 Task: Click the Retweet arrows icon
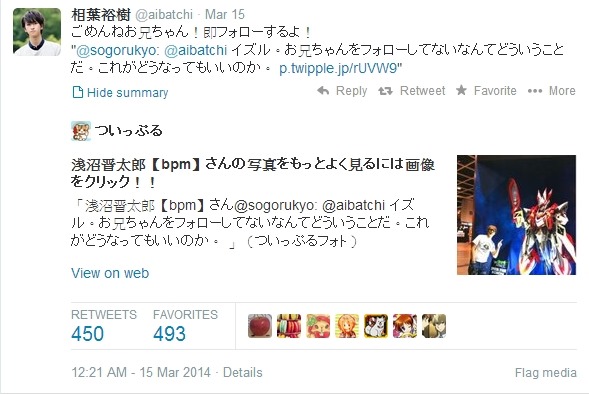(x=385, y=91)
